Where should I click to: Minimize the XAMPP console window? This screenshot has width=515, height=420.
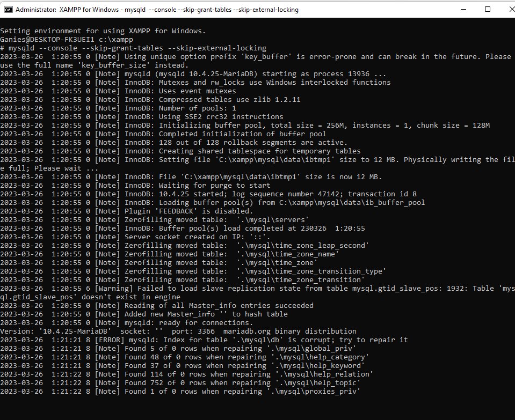pyautogui.click(x=463, y=10)
